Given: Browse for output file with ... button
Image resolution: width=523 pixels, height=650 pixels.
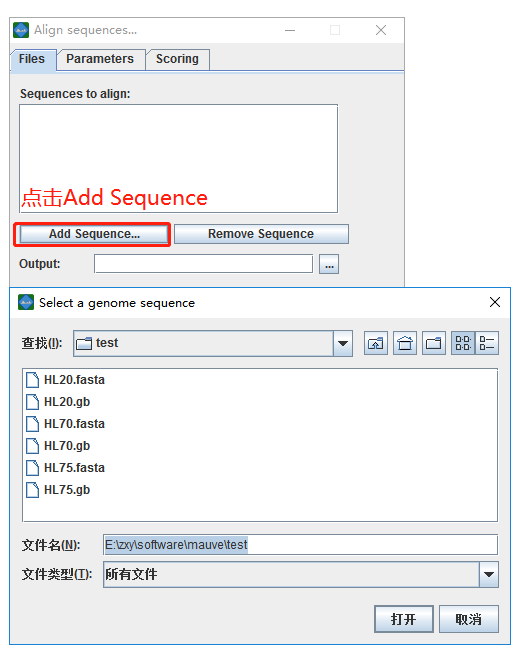Looking at the screenshot, I should pyautogui.click(x=329, y=264).
